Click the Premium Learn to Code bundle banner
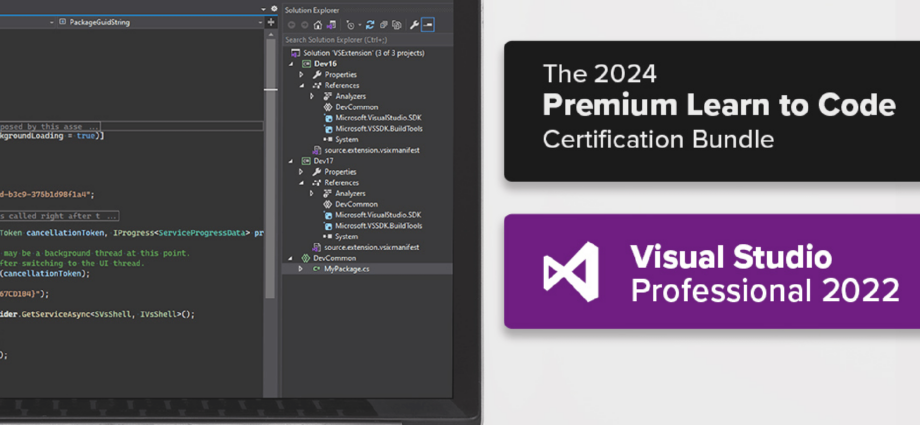 click(711, 111)
